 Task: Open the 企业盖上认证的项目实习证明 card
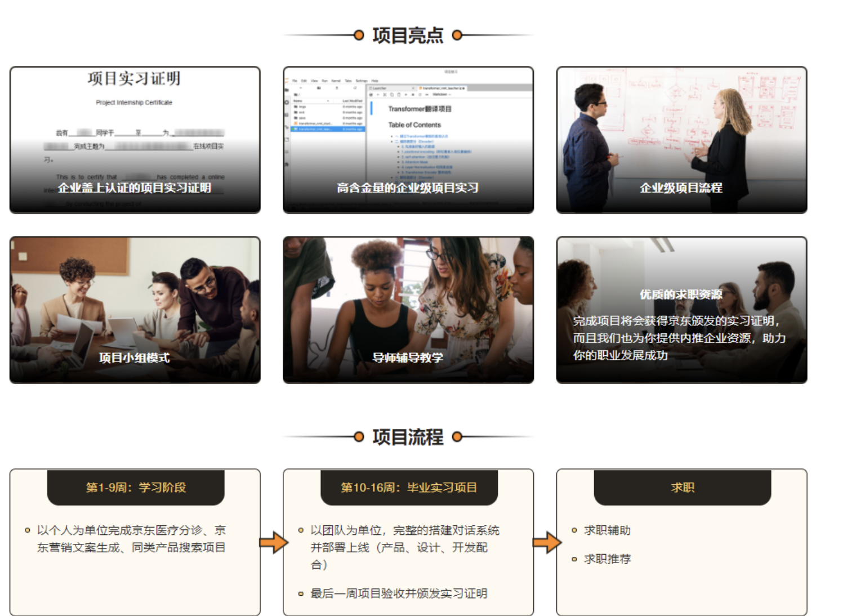click(x=135, y=140)
